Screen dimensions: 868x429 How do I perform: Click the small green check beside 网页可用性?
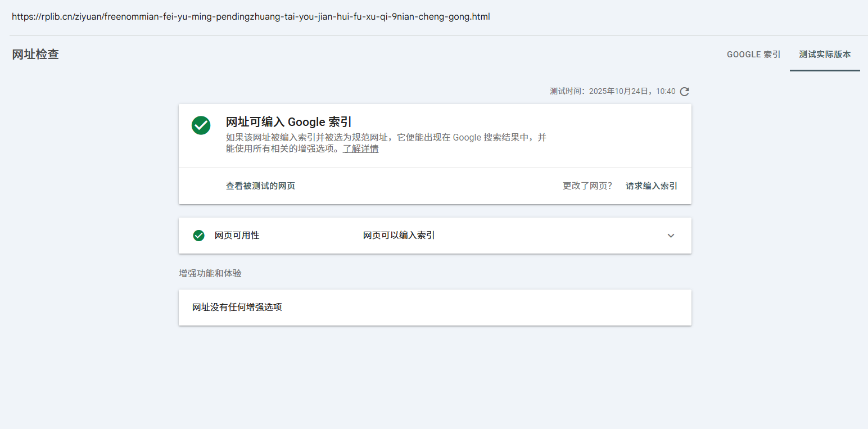(x=198, y=236)
